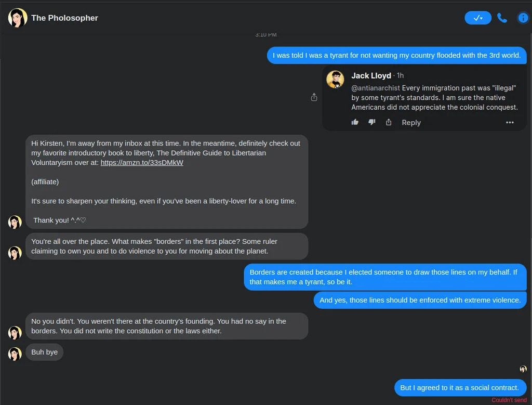The image size is (532, 405).
Task: Click "Couldn't send" error to retry
Action: [x=509, y=400]
